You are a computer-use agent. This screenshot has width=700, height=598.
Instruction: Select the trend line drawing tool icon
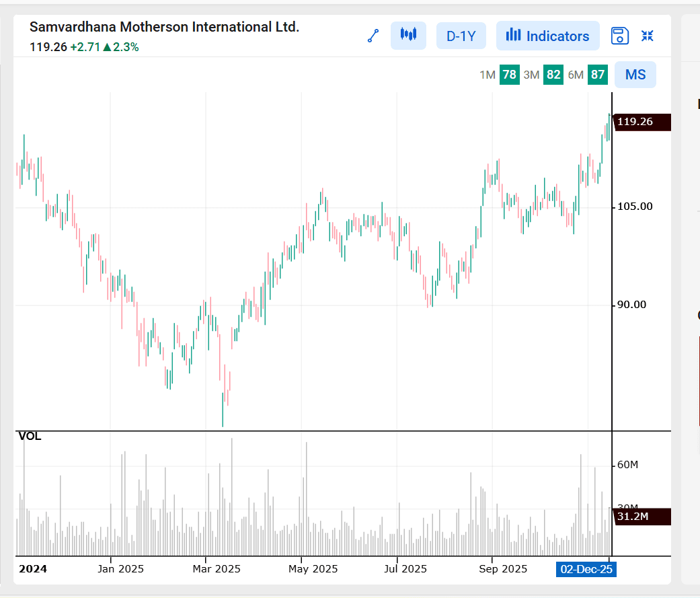click(x=373, y=36)
